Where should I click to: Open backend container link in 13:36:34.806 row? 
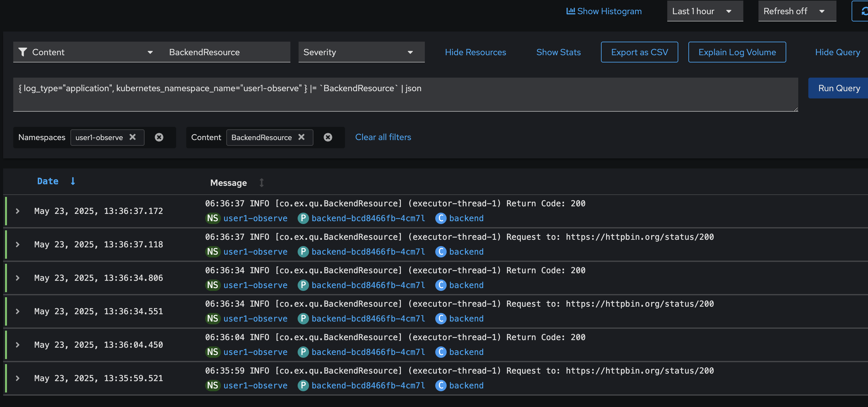[466, 285]
